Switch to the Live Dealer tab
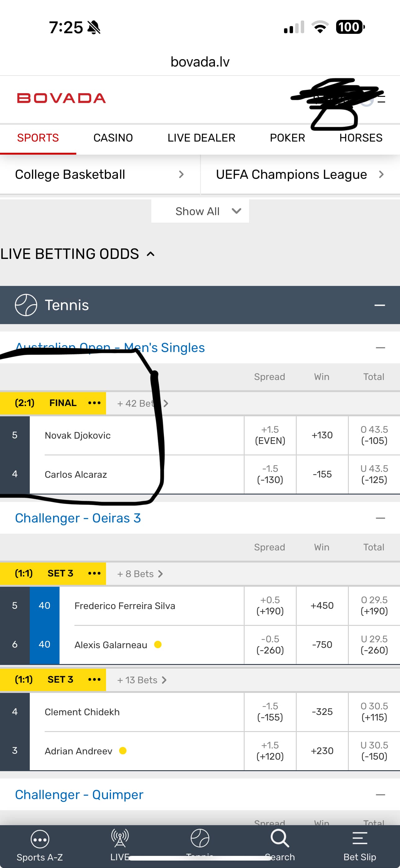This screenshot has height=868, width=400. [x=201, y=138]
